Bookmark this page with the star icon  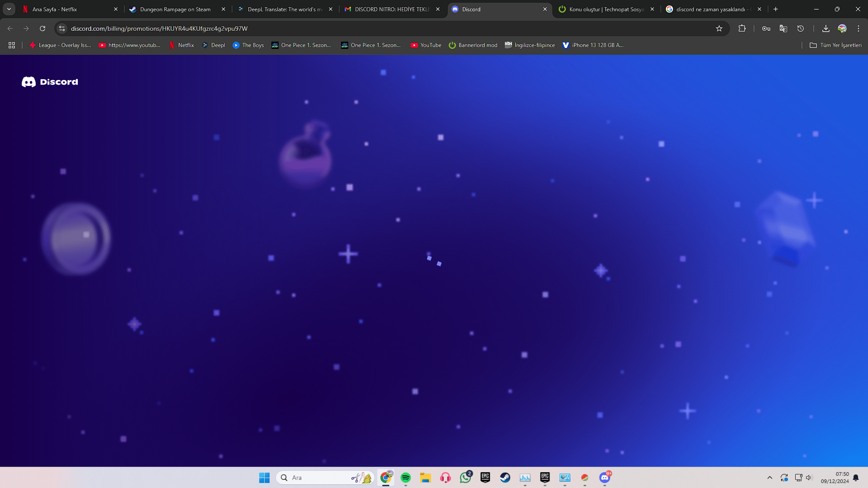point(719,28)
